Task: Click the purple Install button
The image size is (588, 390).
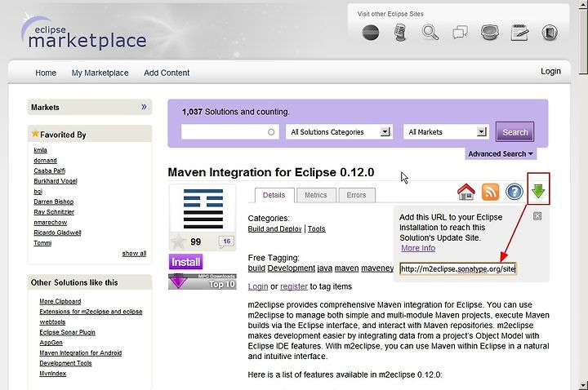Action: [185, 262]
